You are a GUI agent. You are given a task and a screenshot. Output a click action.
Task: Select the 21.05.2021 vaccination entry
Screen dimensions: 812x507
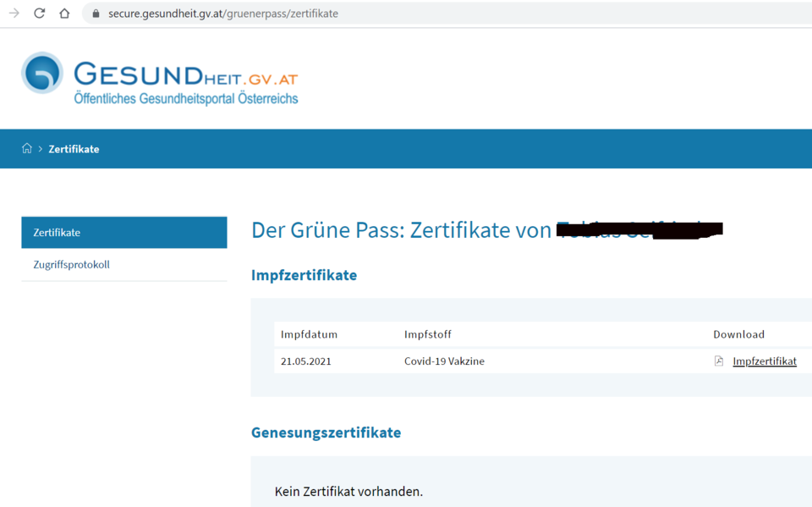pos(304,361)
